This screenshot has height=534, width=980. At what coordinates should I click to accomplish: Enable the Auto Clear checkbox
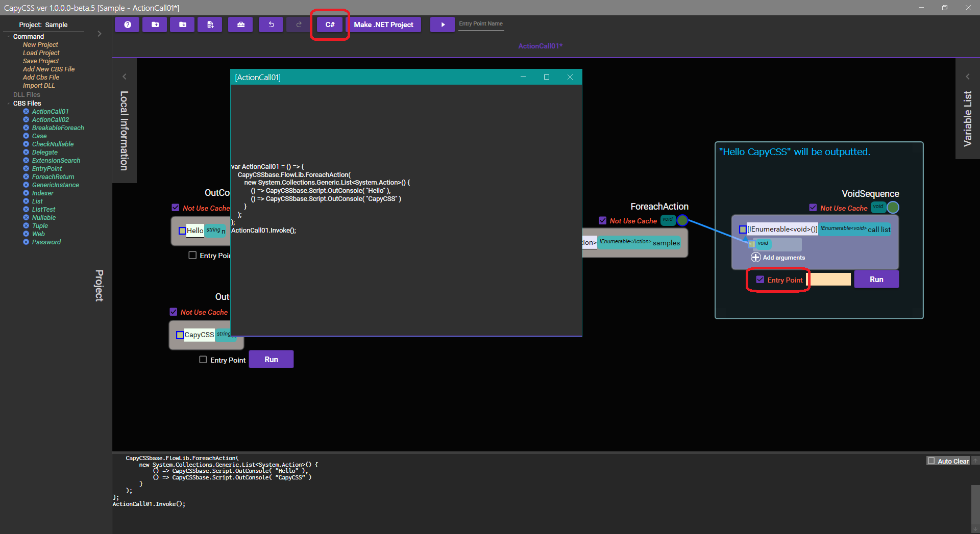932,461
